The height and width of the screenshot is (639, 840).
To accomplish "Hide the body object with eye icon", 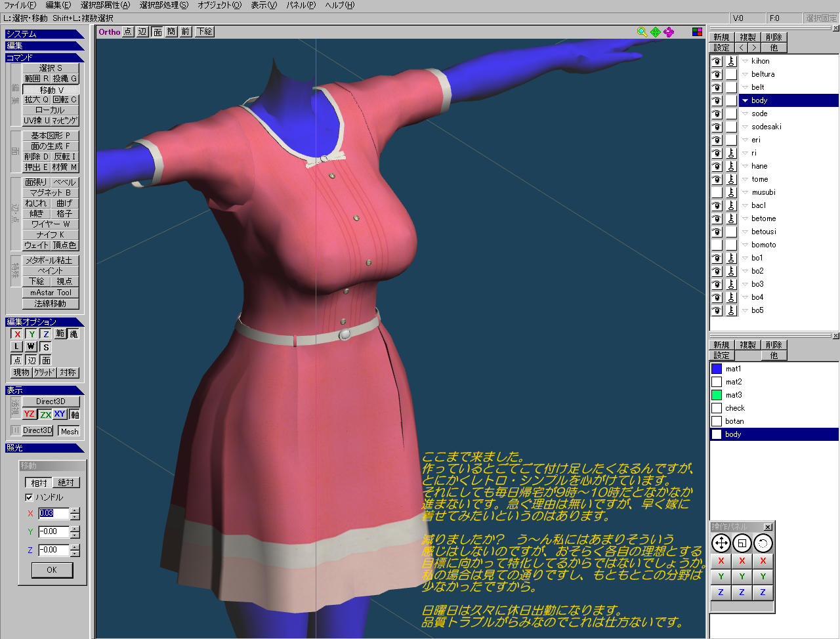I will click(x=717, y=100).
